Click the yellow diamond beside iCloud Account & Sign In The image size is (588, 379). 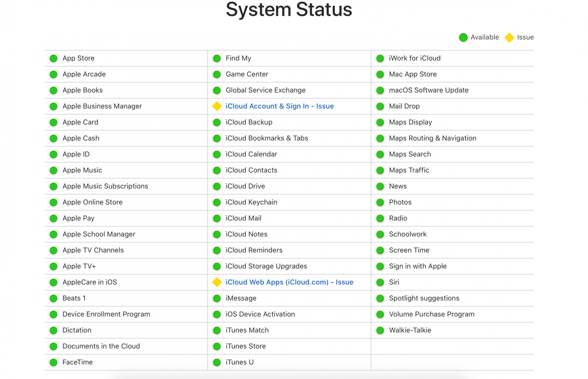click(x=217, y=106)
